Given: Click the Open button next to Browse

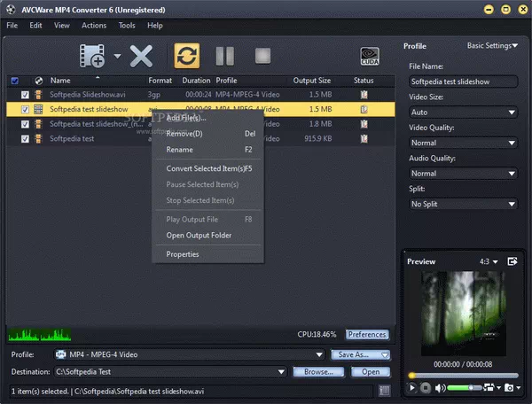Looking at the screenshot, I should [371, 372].
